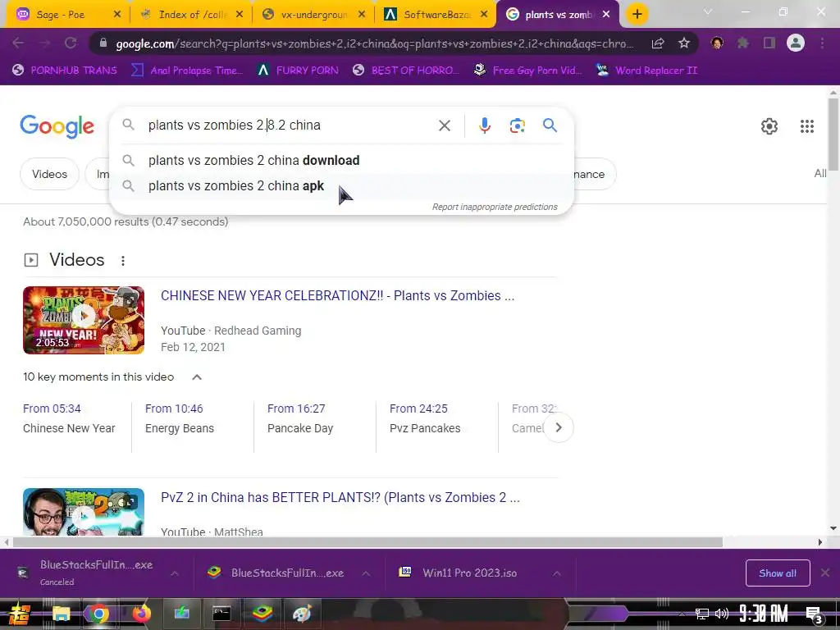The image size is (840, 630).
Task: Open the 9:38 AM clock
Action: [764, 613]
